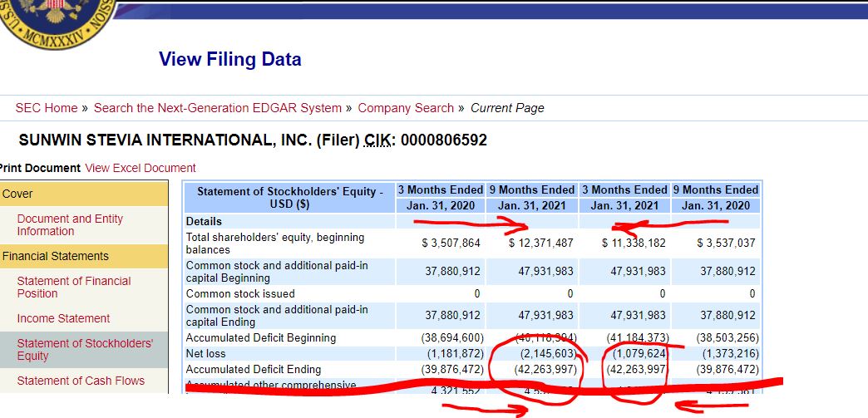Click the (1,079,624) net loss value
868x418 pixels.
(640, 353)
